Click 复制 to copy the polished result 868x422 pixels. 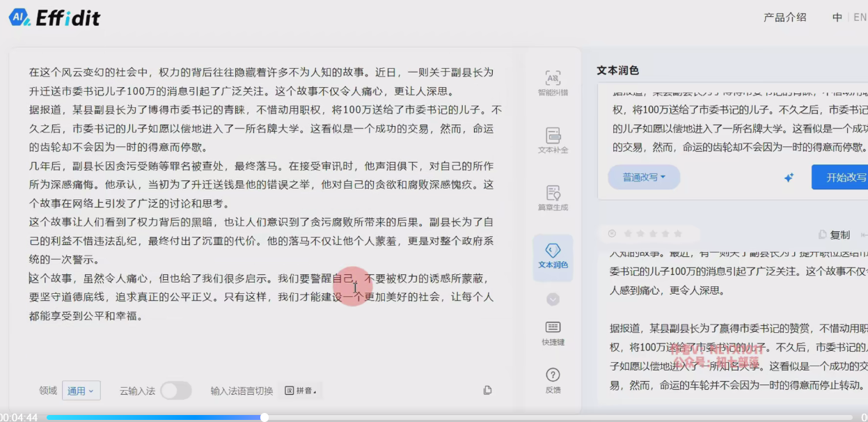point(835,235)
